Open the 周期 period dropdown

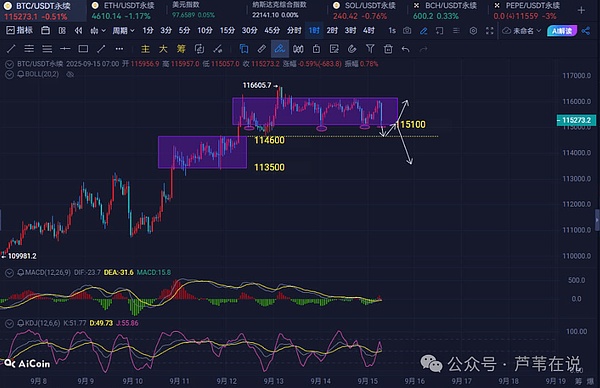[123, 31]
